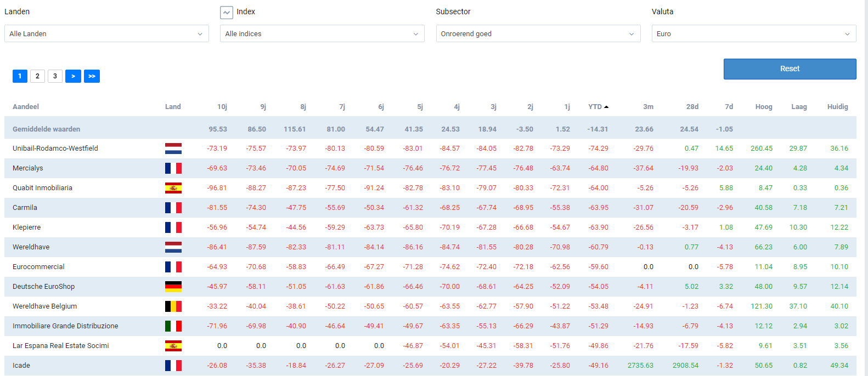The width and height of the screenshot is (868, 376).
Task: Click Icade 3m value 2735.63
Action: tap(640, 366)
